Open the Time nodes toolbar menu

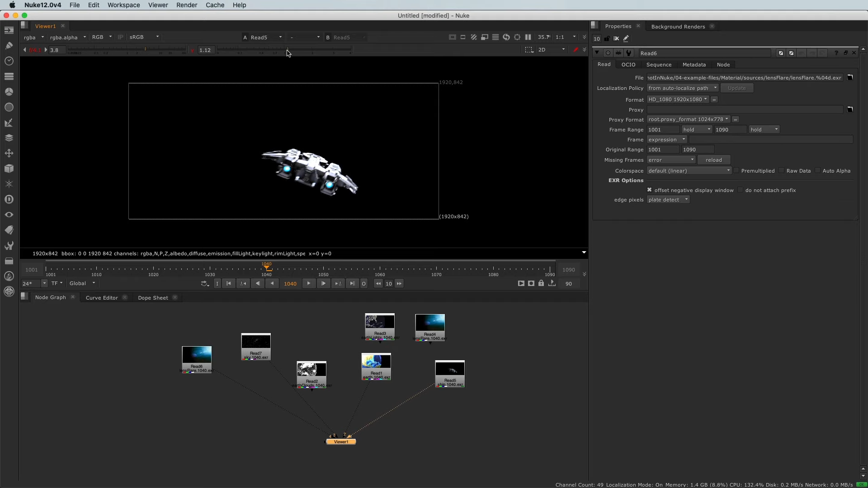coord(9,61)
